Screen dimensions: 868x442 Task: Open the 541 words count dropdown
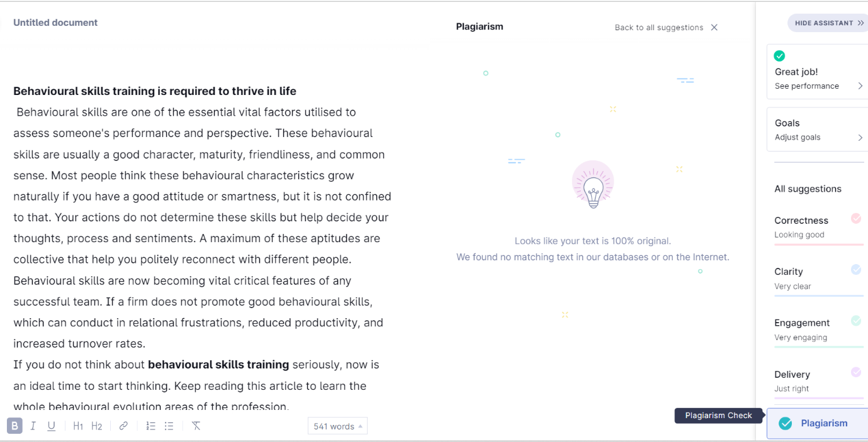pos(337,426)
